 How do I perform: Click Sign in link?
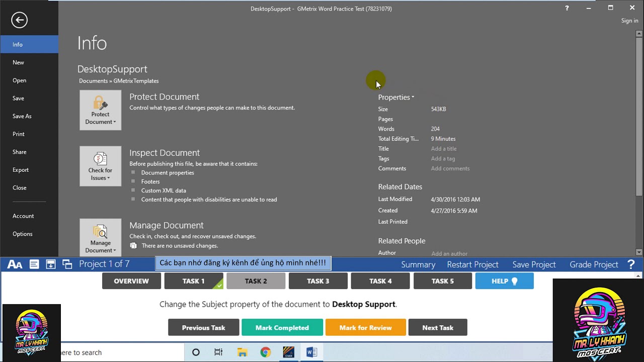click(x=629, y=21)
